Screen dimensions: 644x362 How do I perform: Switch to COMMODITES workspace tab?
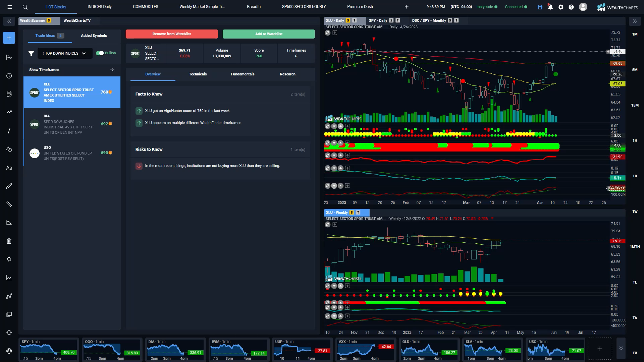tap(146, 7)
